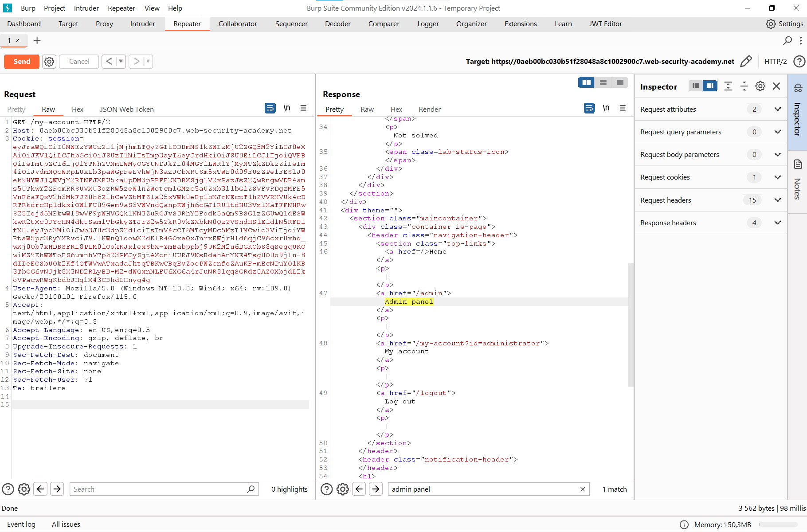The width and height of the screenshot is (807, 532).
Task: Dock Inspector to the right side
Action: tap(710, 86)
